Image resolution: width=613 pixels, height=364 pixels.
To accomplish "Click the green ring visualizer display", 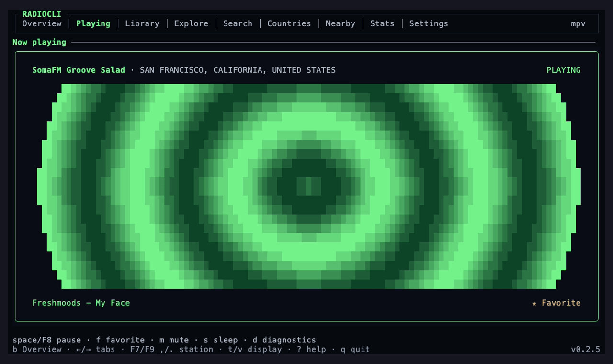I will [x=308, y=186].
